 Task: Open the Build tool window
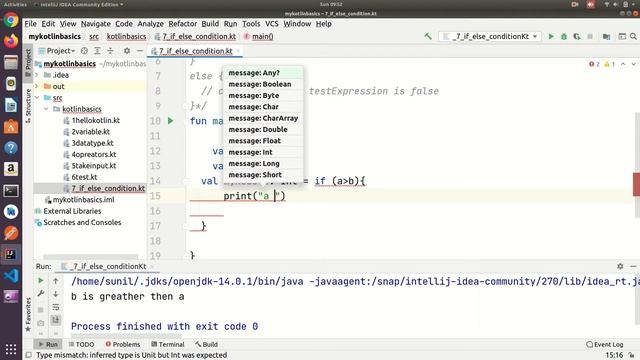tap(206, 344)
